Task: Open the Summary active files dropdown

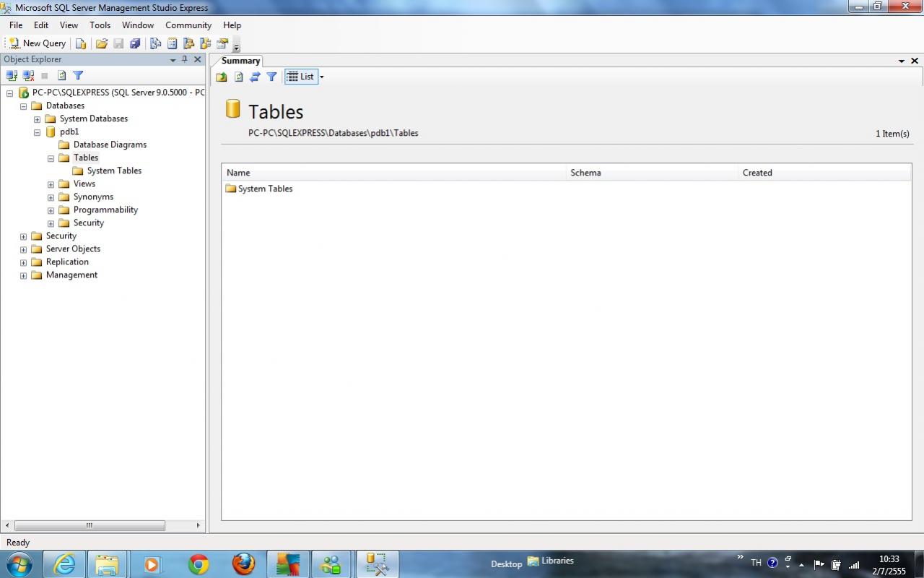Action: (902, 61)
